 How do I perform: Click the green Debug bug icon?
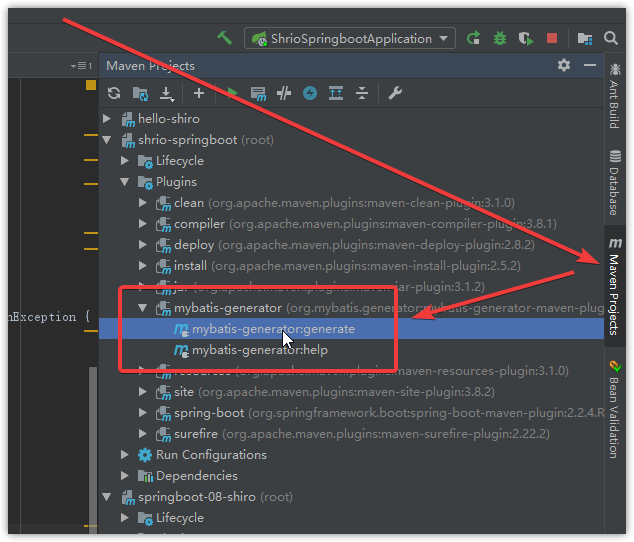click(500, 38)
